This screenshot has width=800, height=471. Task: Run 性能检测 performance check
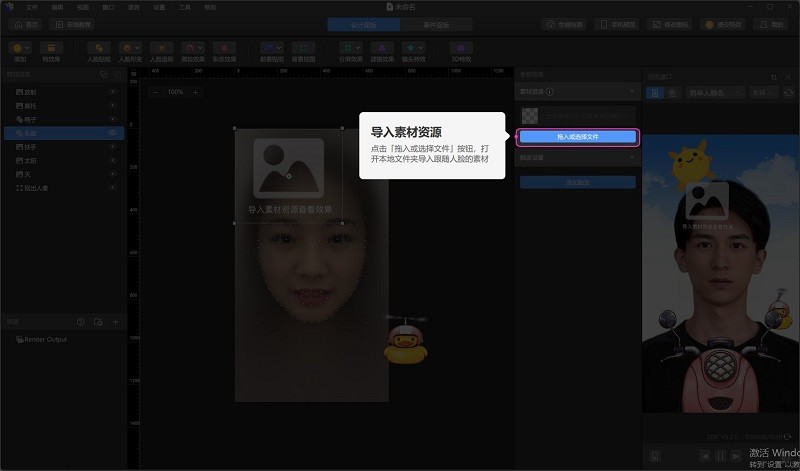coord(565,24)
